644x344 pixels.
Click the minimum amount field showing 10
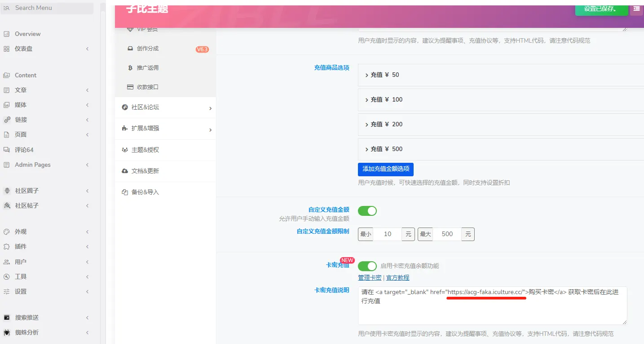coord(388,234)
